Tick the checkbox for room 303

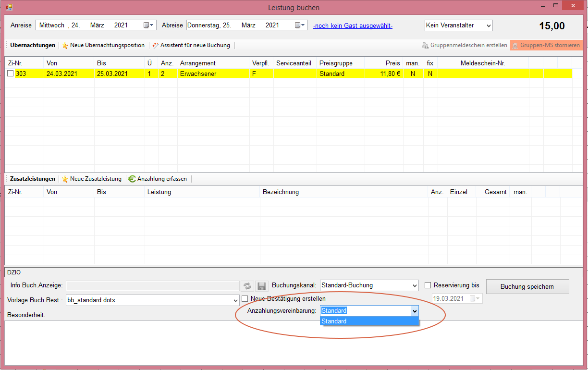(x=11, y=74)
